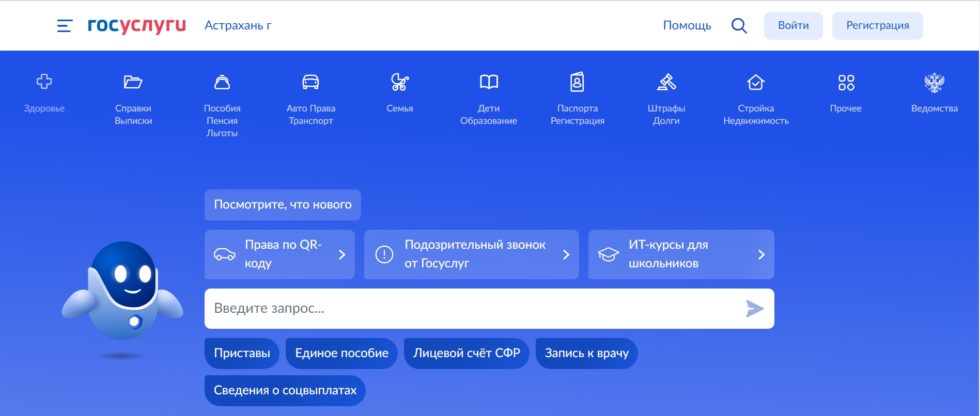Click warning icon on Подозрительный звонок card
The width and height of the screenshot is (980, 416).
click(x=384, y=254)
